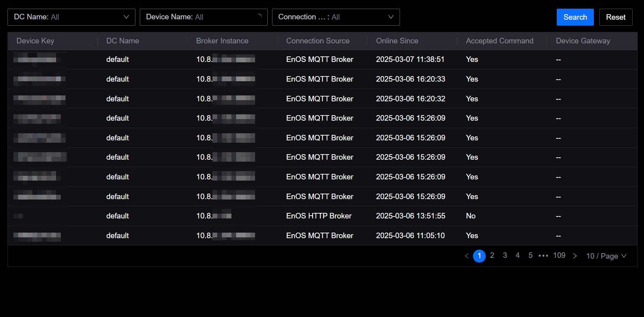The height and width of the screenshot is (317, 644).
Task: Select page 4 in pagination
Action: 517,255
